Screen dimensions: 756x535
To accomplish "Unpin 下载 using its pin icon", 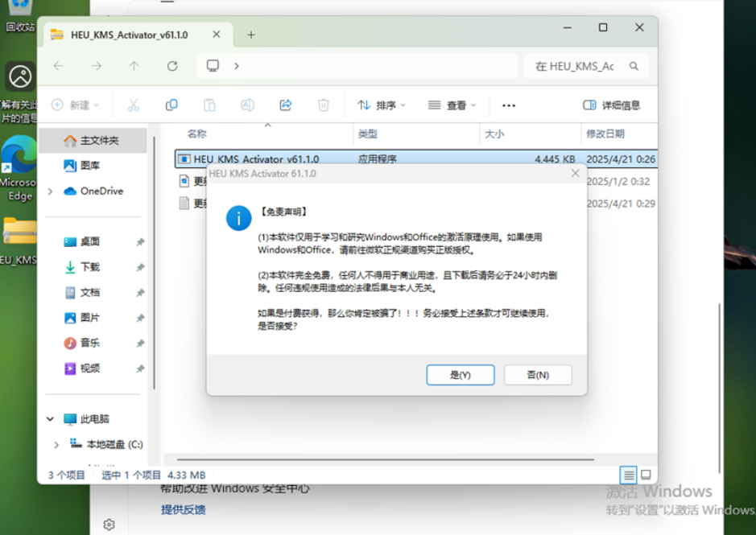I will click(x=140, y=267).
